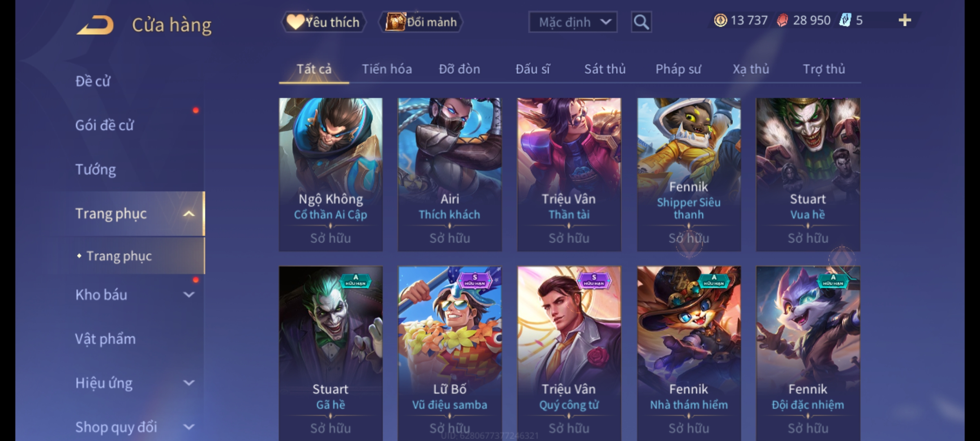Select the Tiến hóa tab
The width and height of the screenshot is (980, 441).
[387, 69]
